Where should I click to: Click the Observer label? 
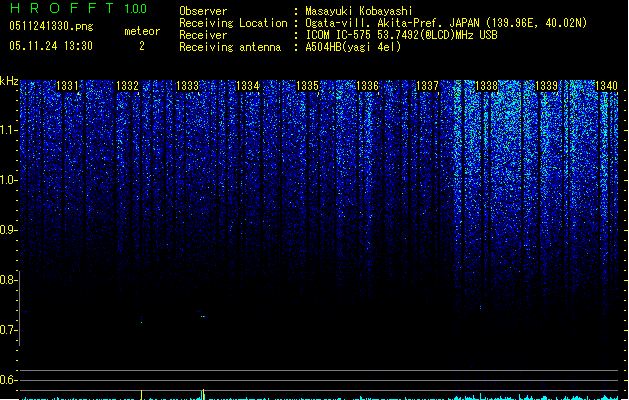point(203,11)
